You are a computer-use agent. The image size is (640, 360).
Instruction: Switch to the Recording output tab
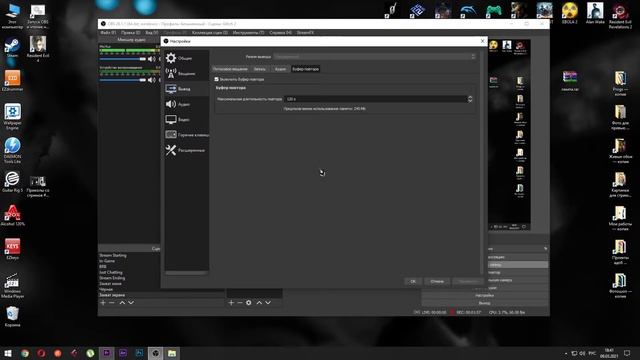260,69
